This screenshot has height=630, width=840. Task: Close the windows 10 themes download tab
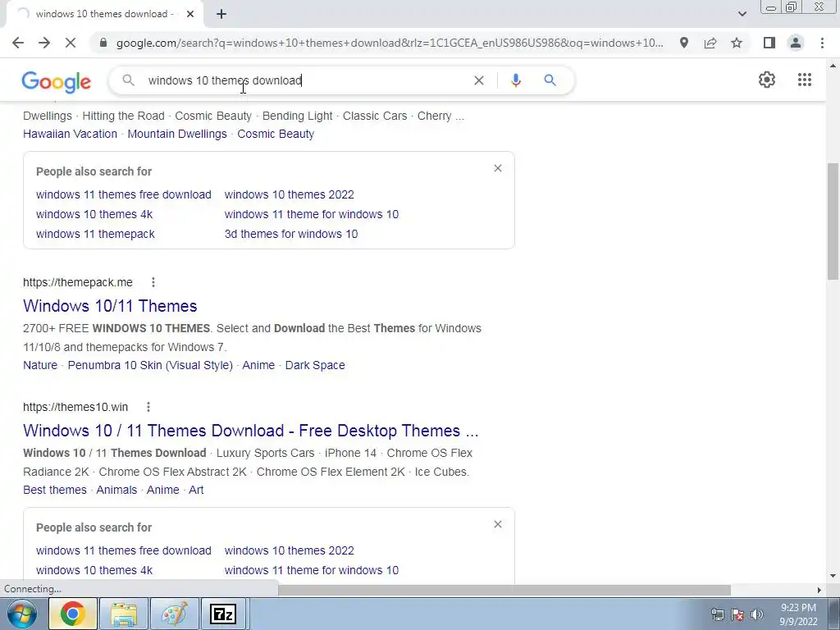coord(190,14)
